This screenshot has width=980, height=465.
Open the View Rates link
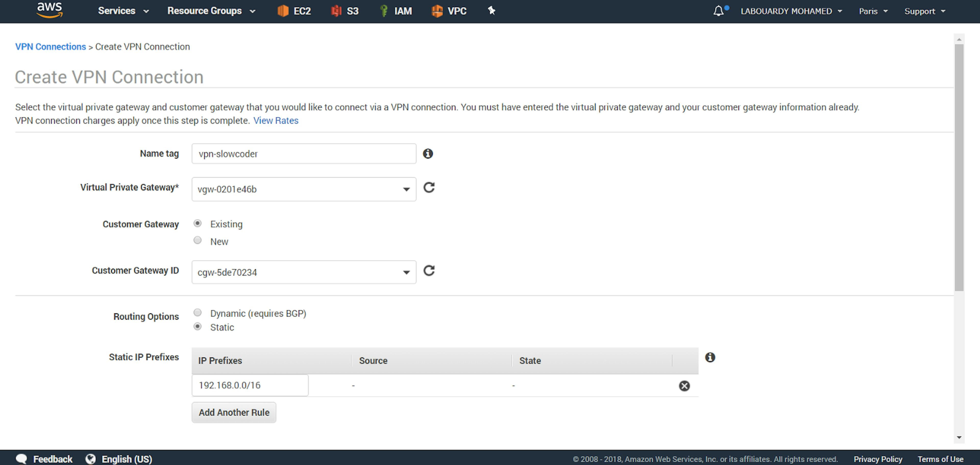pyautogui.click(x=275, y=121)
